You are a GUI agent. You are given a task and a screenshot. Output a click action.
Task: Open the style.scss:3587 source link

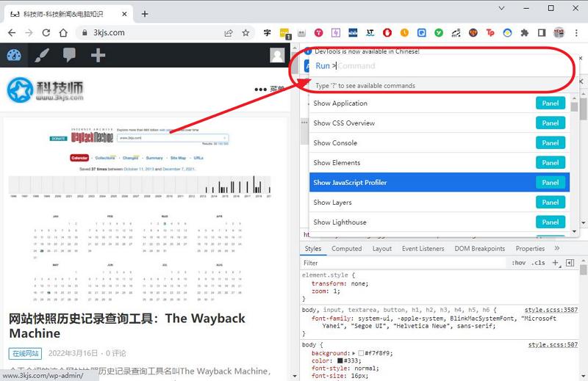pos(551,310)
